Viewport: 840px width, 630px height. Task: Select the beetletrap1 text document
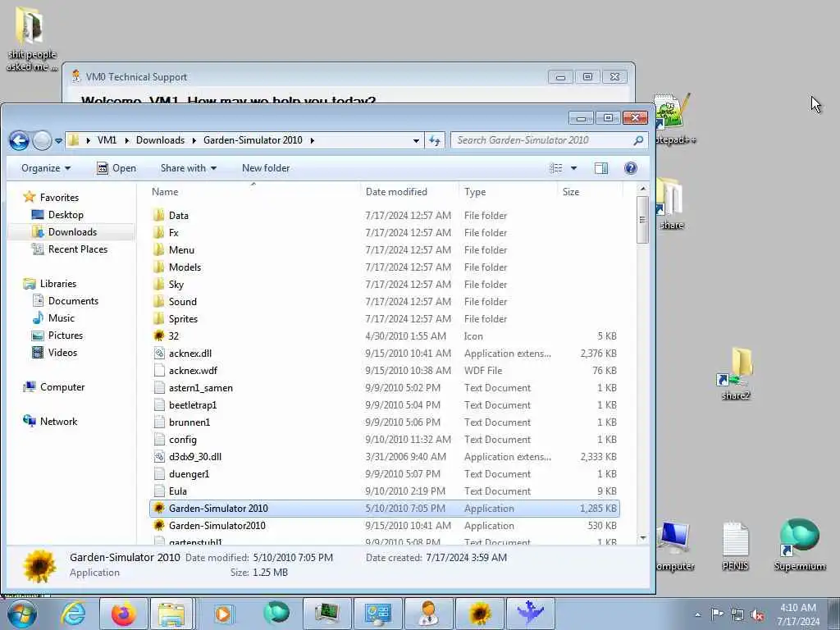click(384, 405)
